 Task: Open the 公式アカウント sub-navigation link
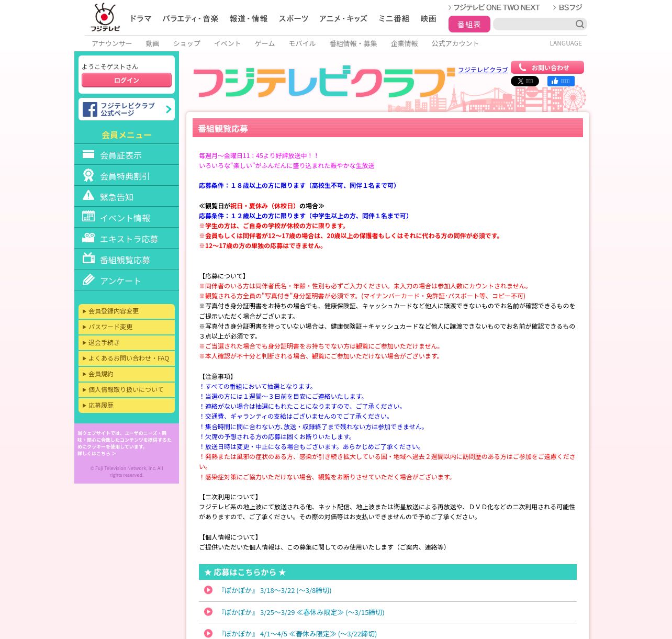coord(455,43)
